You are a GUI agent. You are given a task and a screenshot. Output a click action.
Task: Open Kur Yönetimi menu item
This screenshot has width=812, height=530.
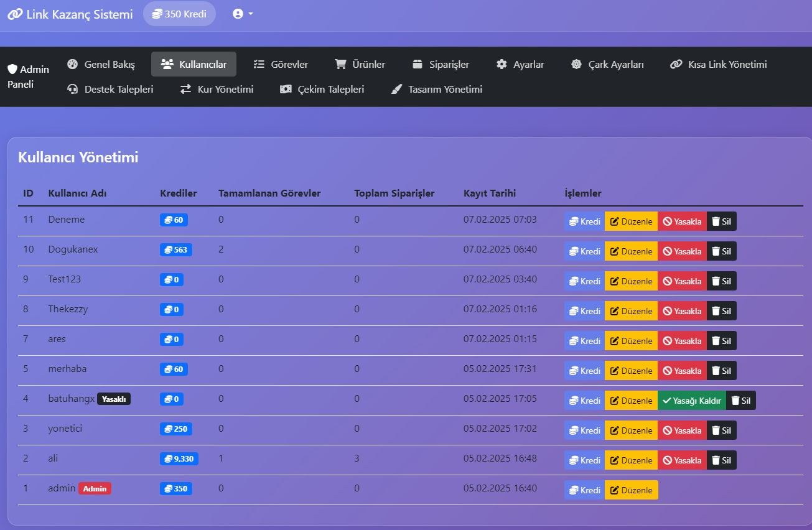tap(217, 89)
